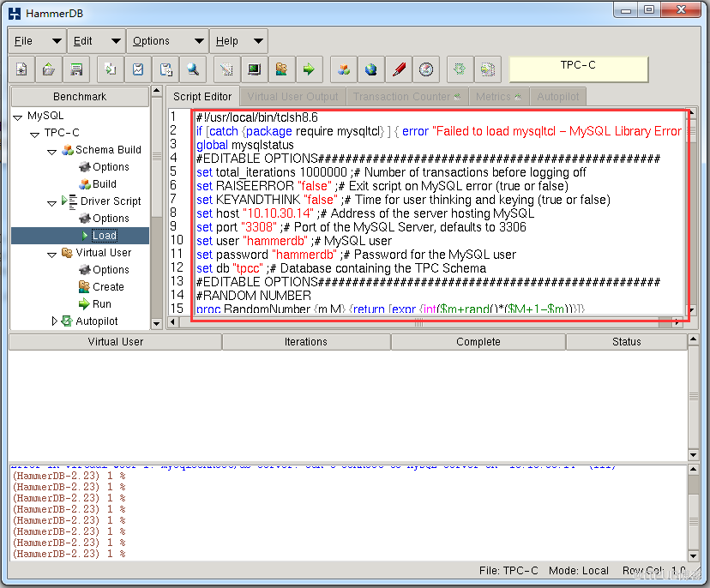Collapse the Schema Build node
This screenshot has height=588, width=710.
[52, 152]
